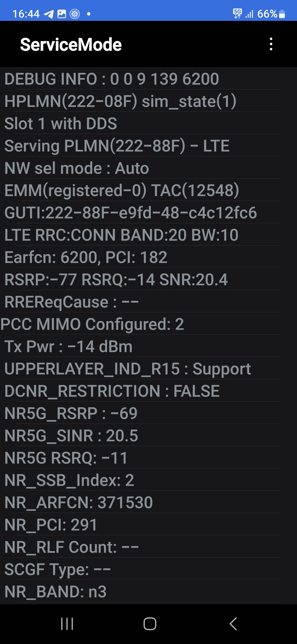Open the three-dot overflow menu
This screenshot has width=297, height=644.
(x=271, y=44)
